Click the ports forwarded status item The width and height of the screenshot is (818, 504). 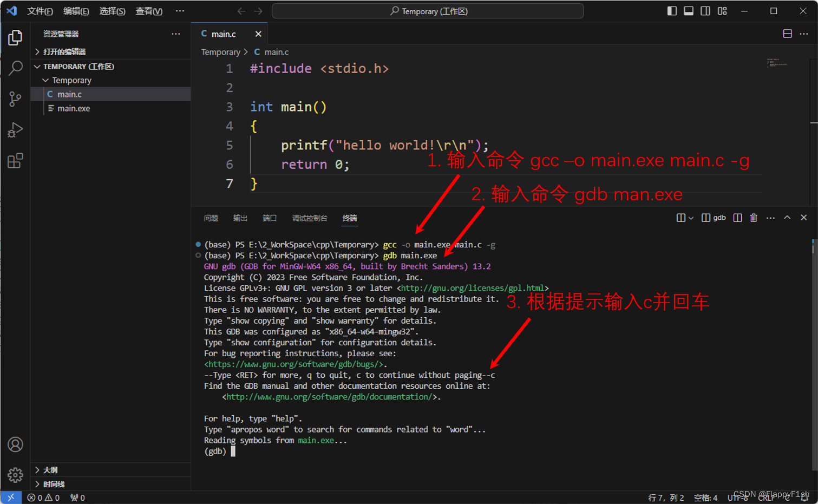pyautogui.click(x=77, y=498)
